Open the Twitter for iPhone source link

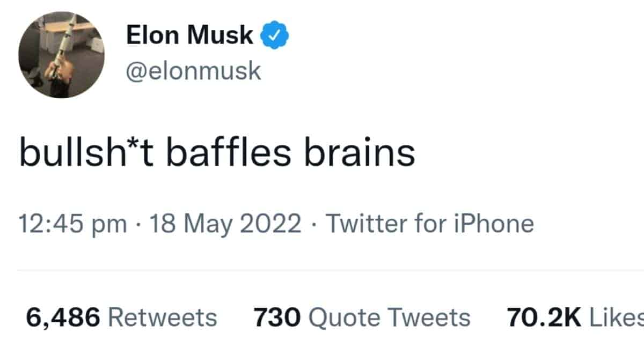tap(429, 224)
